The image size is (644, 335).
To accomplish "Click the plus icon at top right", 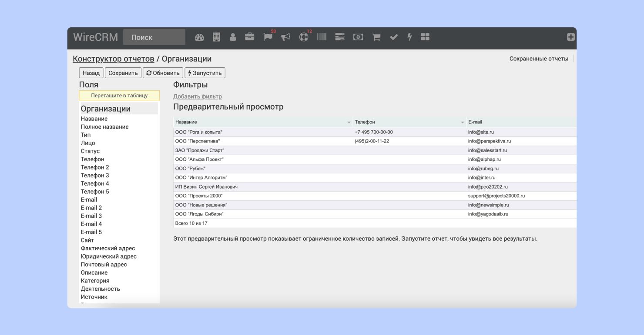I will (x=571, y=37).
